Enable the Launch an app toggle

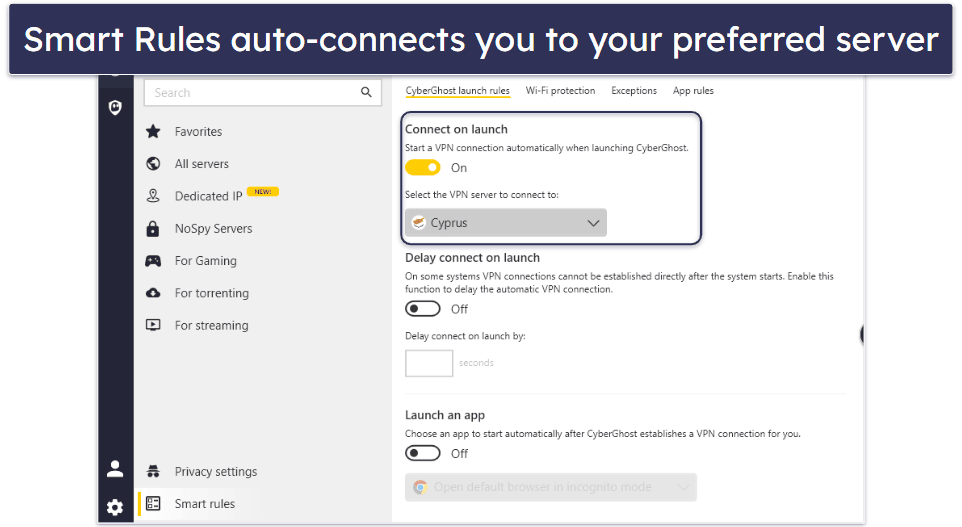point(423,453)
